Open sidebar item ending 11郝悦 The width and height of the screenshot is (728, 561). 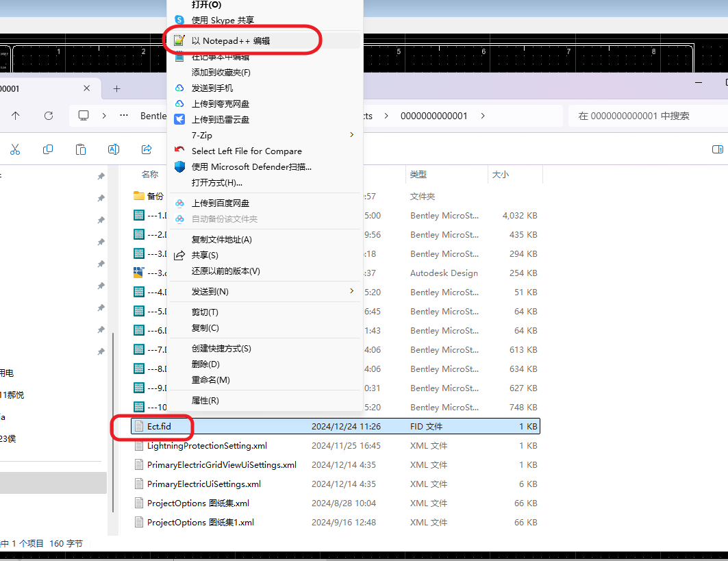click(x=12, y=395)
